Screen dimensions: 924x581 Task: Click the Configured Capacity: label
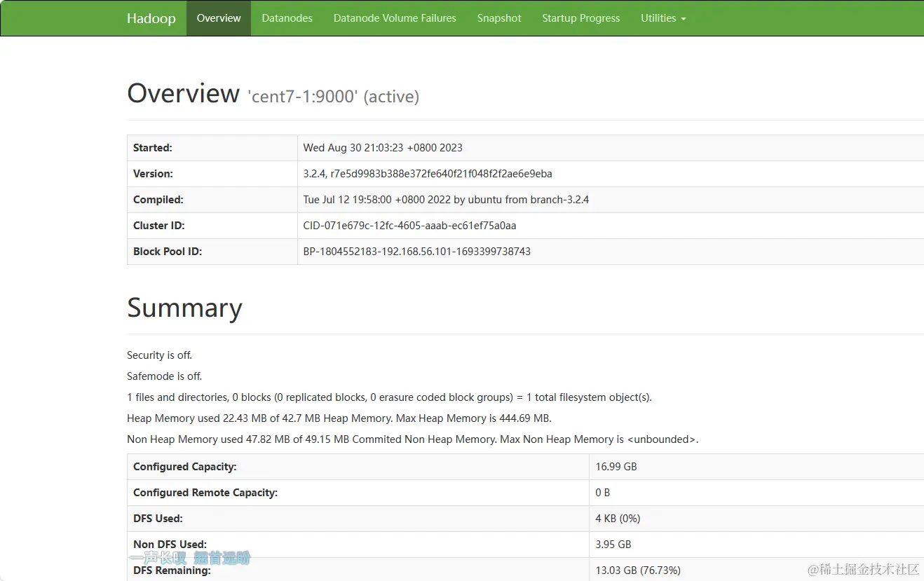(185, 467)
